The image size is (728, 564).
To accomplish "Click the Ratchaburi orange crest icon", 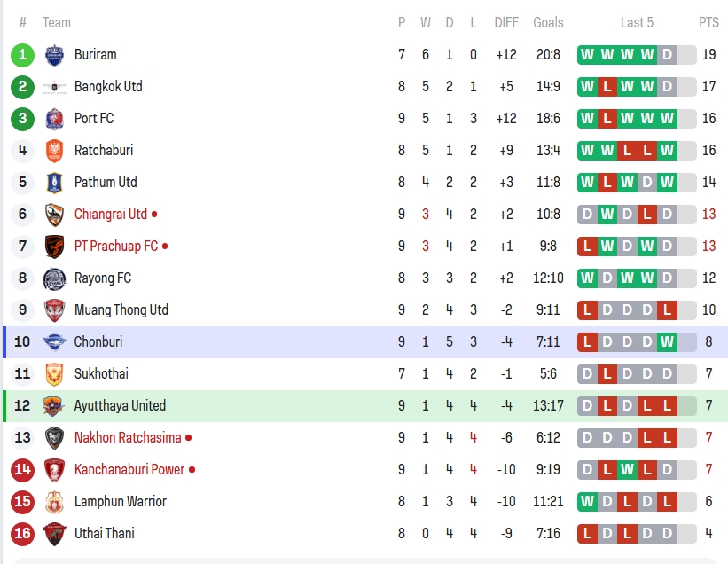I will pos(54,151).
